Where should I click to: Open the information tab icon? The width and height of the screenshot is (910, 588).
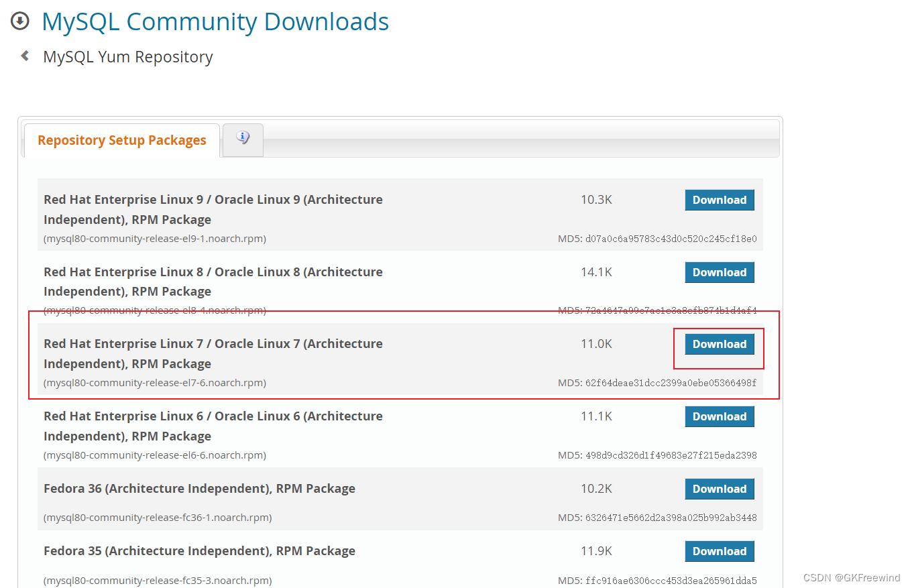coord(243,138)
